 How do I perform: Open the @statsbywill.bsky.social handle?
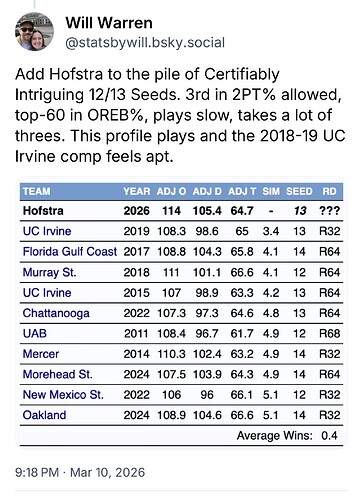(145, 43)
